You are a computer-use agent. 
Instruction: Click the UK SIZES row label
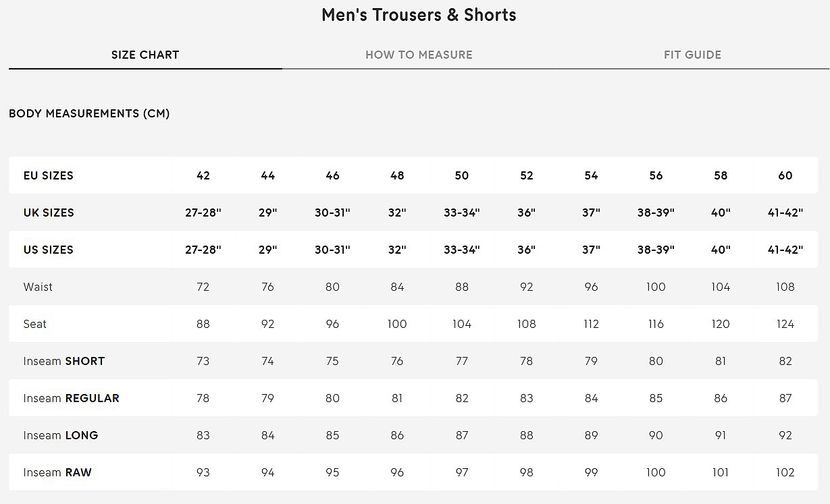(x=48, y=213)
